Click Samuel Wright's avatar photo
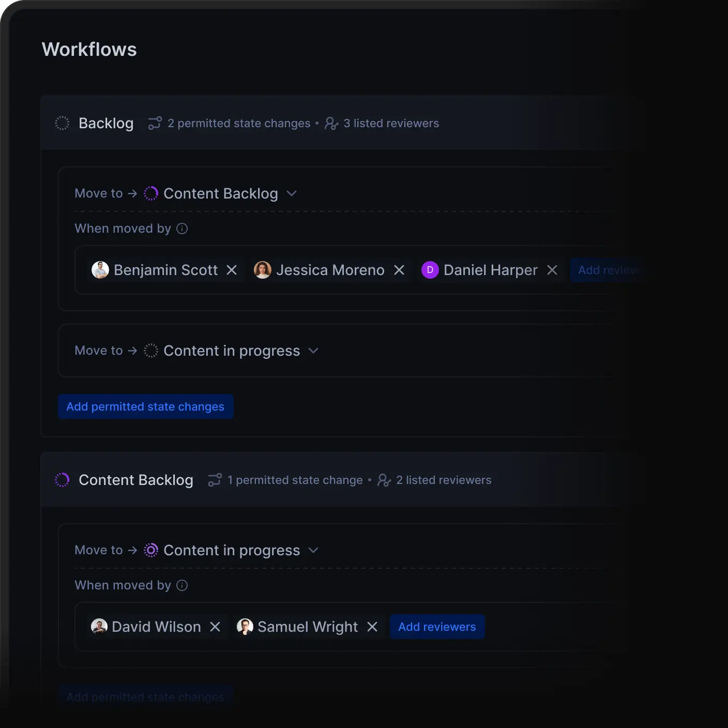Image resolution: width=728 pixels, height=728 pixels. click(x=245, y=627)
